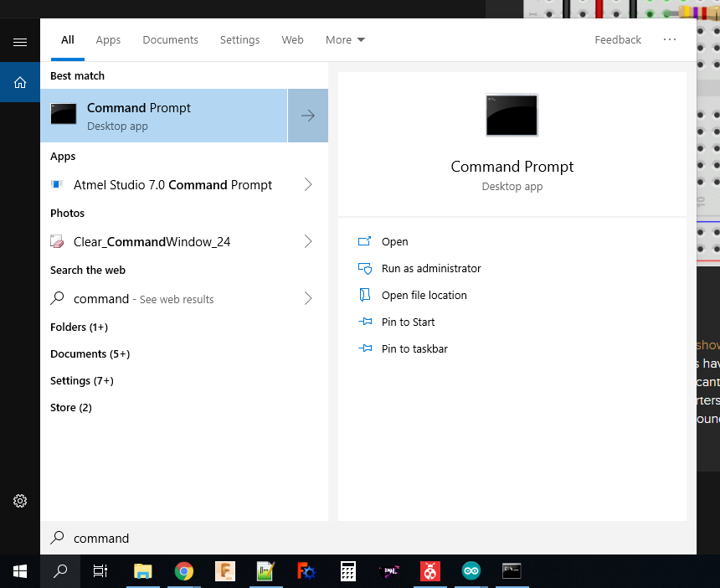Image resolution: width=720 pixels, height=588 pixels.
Task: Select Pin to taskbar option
Action: pyautogui.click(x=414, y=348)
